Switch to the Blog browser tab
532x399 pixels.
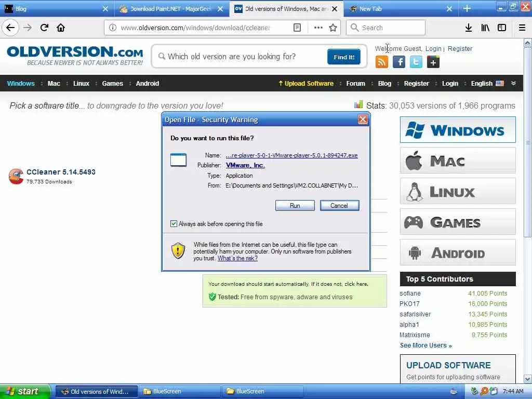[x=54, y=9]
